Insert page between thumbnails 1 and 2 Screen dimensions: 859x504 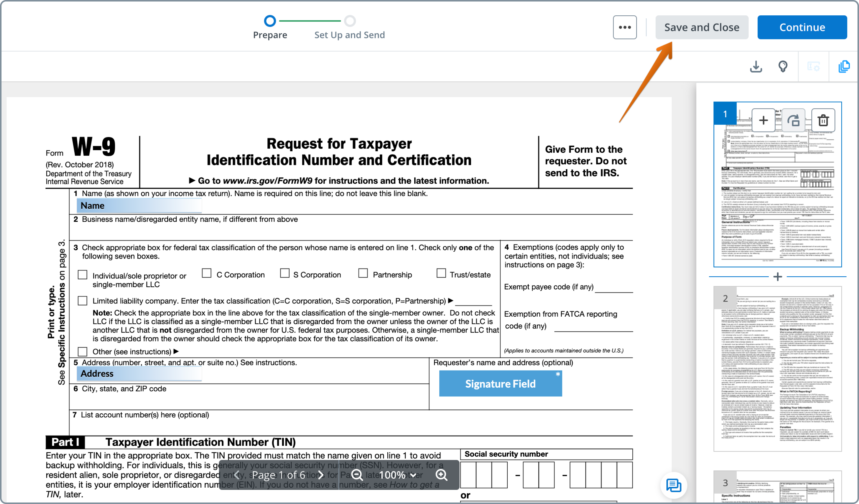pos(778,277)
